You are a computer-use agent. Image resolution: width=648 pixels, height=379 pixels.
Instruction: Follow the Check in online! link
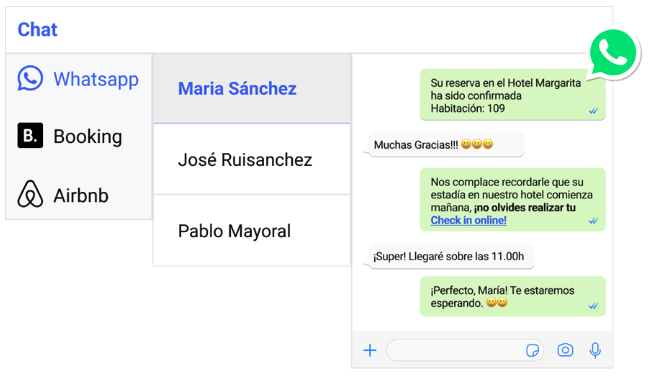(x=468, y=220)
